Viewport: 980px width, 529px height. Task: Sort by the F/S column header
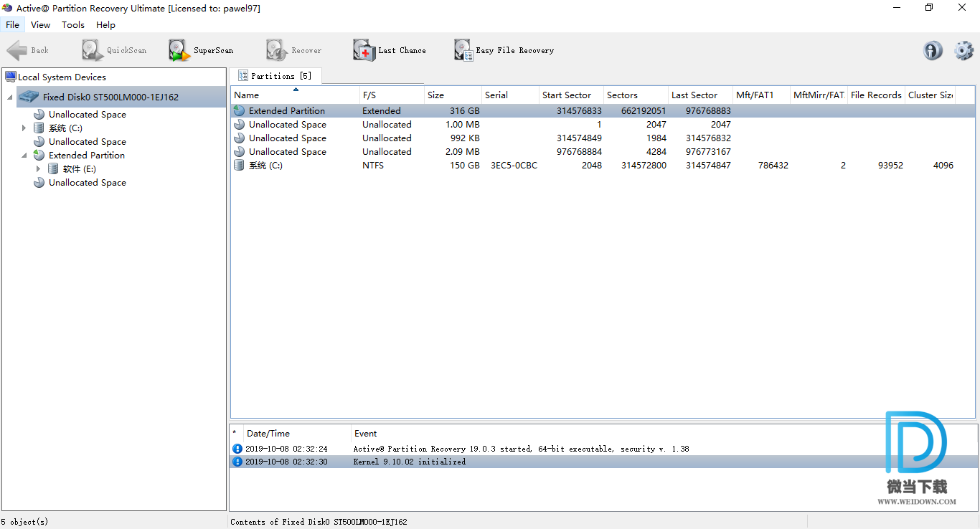point(392,95)
